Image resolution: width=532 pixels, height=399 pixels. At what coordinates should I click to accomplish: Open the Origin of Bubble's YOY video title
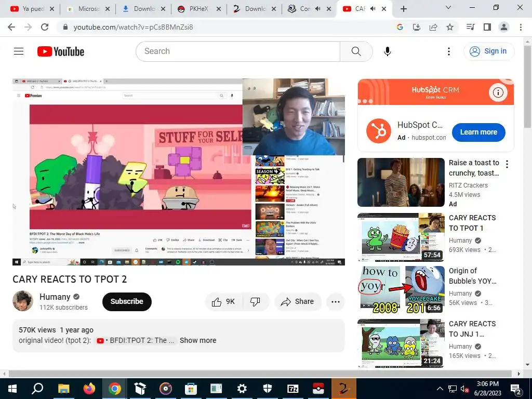point(473,276)
